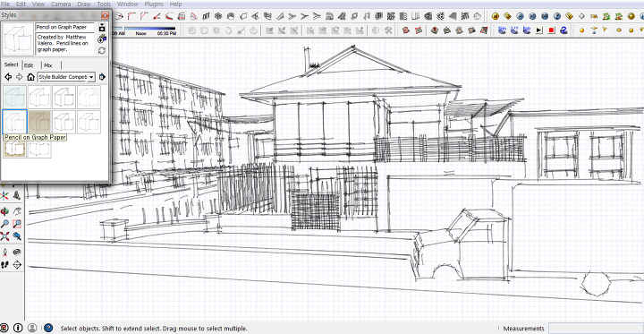Screen dimensions: 644x334
Task: Click the Sandbox From Scratch icon
Action: pos(419,30)
